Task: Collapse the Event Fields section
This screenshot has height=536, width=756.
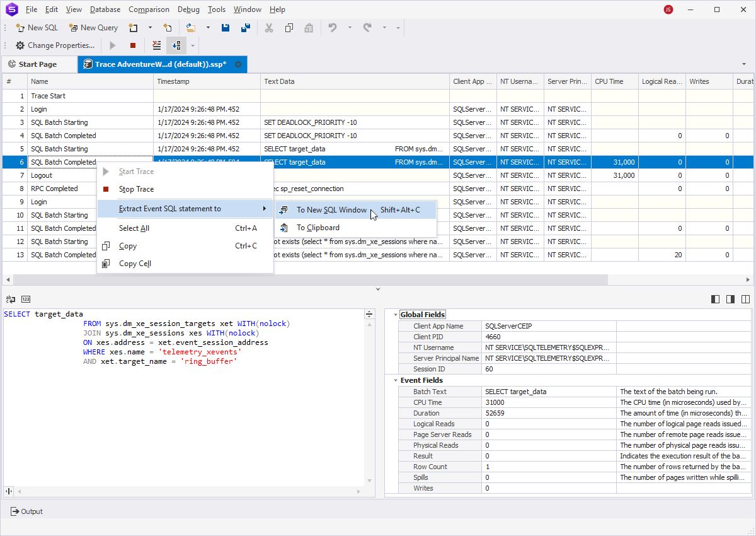Action: 396,380
